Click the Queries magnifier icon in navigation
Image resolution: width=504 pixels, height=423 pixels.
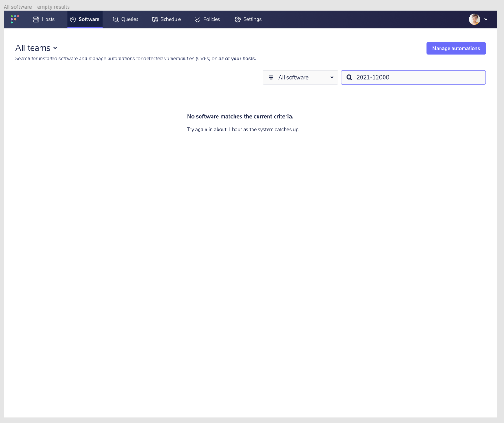(115, 19)
